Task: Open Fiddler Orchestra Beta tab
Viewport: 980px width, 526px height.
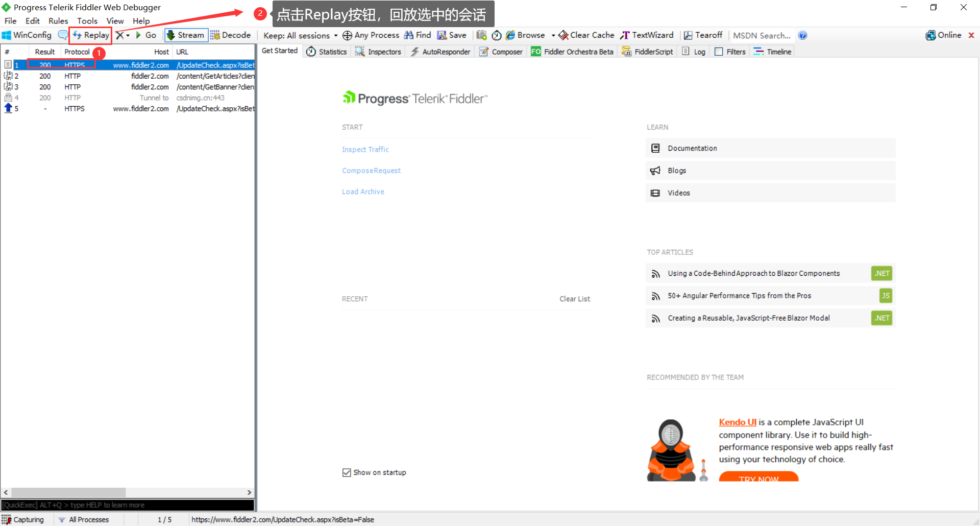Action: pyautogui.click(x=572, y=52)
